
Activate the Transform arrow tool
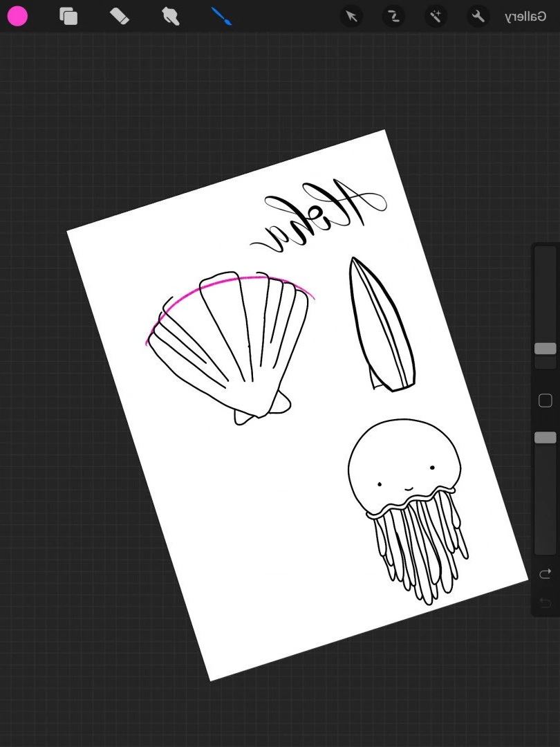click(x=351, y=17)
